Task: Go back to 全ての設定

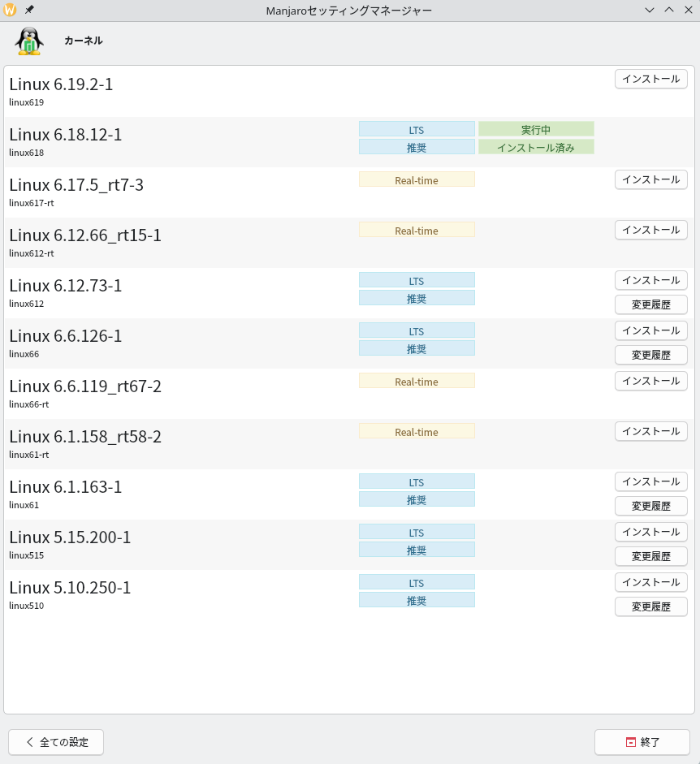Action: coord(56,742)
